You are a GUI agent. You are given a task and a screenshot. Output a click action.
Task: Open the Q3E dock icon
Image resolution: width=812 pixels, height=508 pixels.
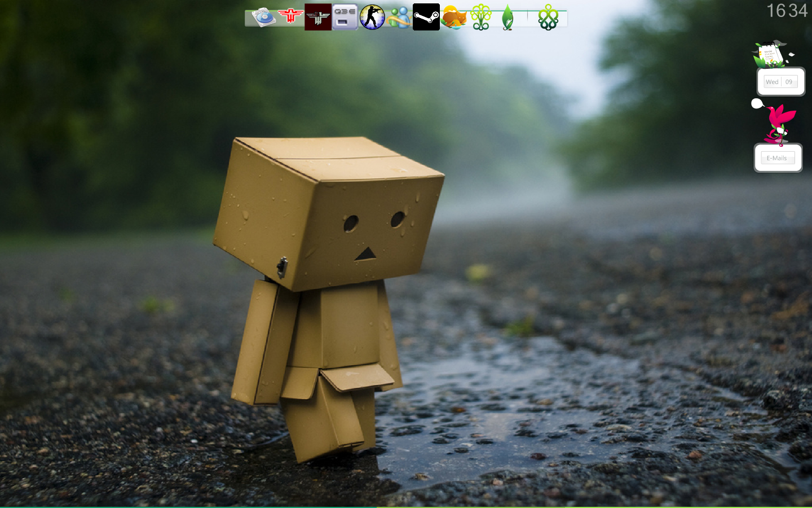(x=345, y=17)
